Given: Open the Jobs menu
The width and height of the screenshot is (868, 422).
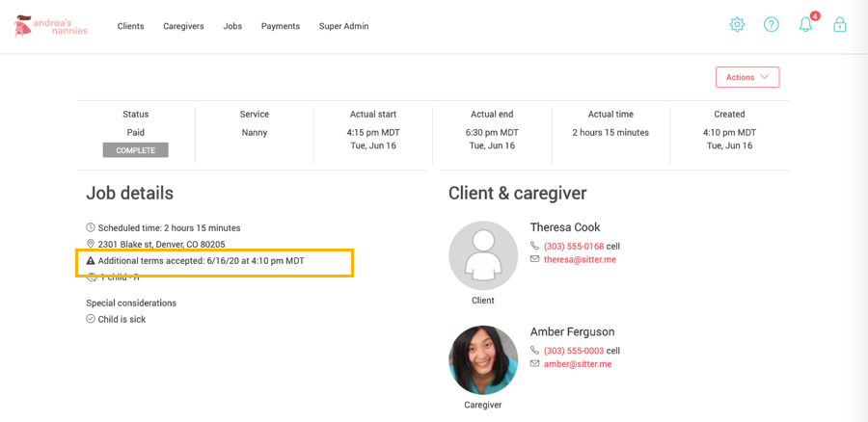Looking at the screenshot, I should pos(232,26).
